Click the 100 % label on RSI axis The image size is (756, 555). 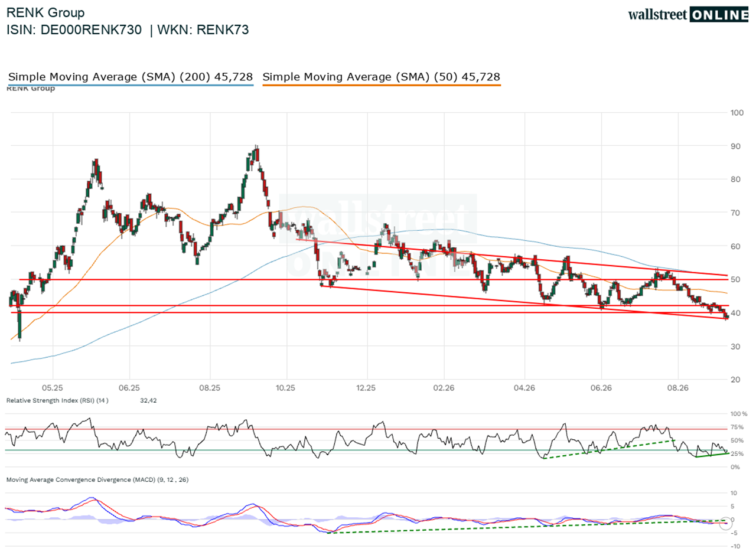(739, 414)
